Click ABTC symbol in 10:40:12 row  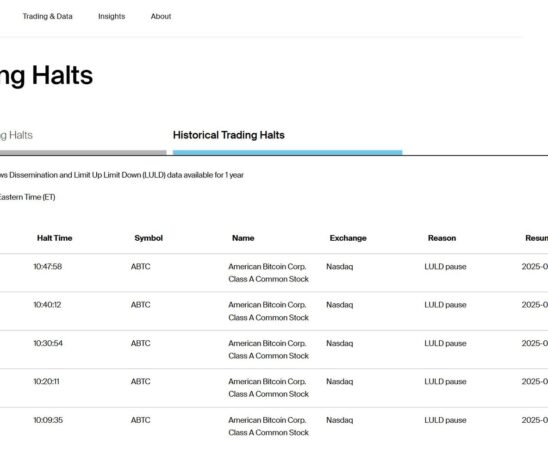pyautogui.click(x=141, y=305)
